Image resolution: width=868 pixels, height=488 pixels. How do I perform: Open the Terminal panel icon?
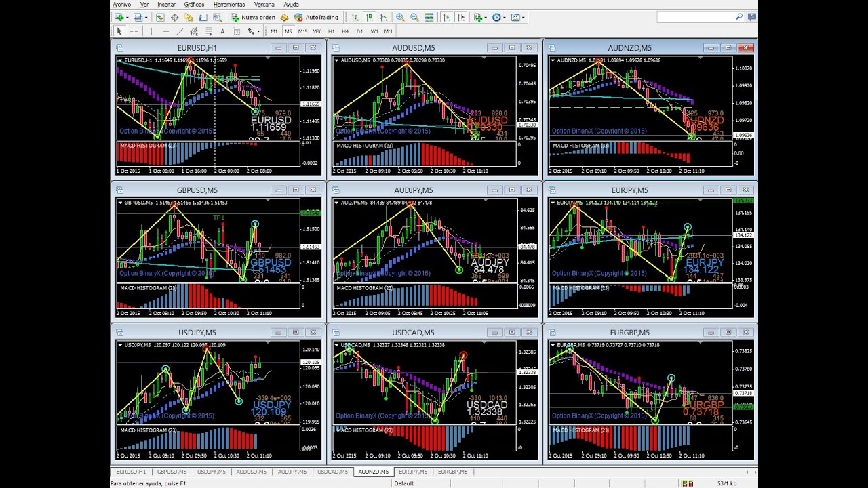tap(203, 17)
